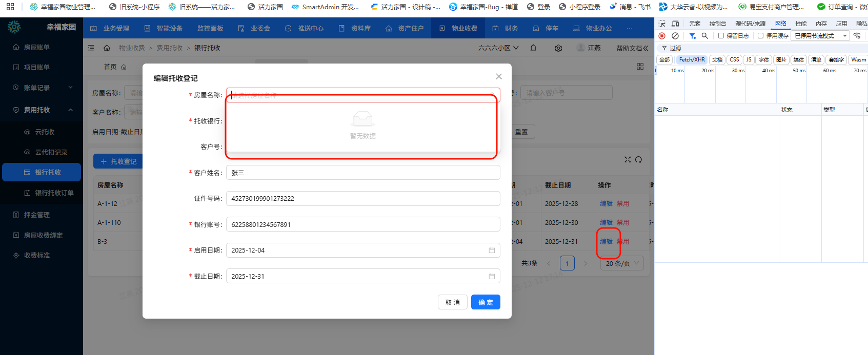868x355 pixels.
Task: Enable the 保留日志 checkbox
Action: coord(721,36)
